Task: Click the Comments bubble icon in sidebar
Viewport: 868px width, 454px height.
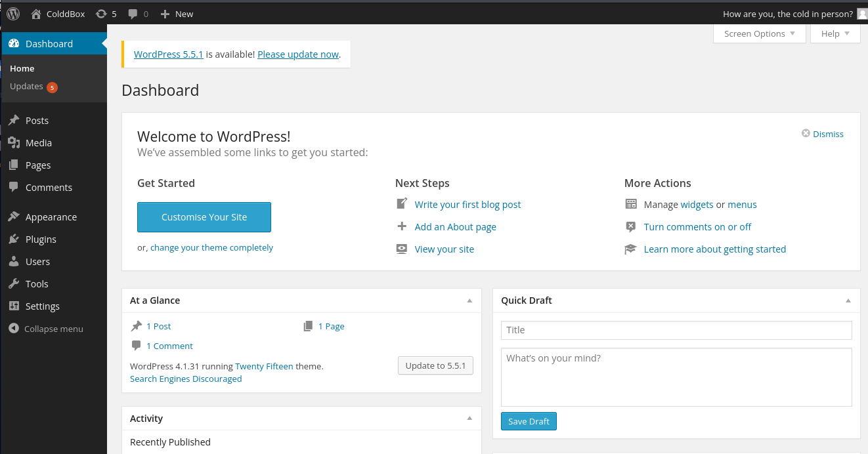Action: tap(13, 187)
